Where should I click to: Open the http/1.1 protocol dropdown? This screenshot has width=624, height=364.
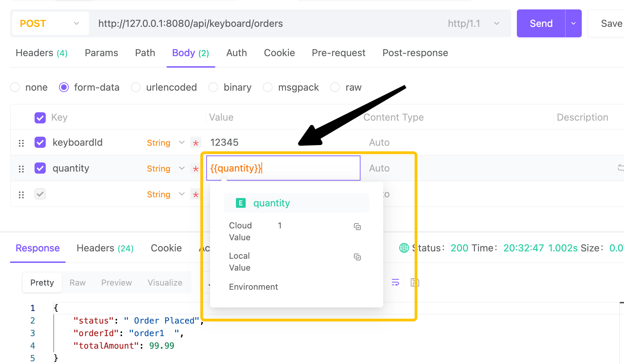(x=474, y=23)
